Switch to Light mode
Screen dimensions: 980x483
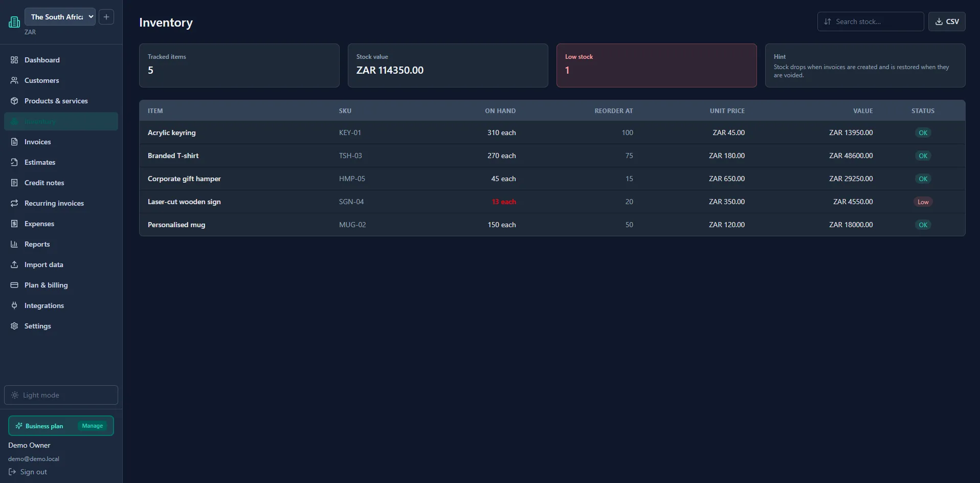pyautogui.click(x=61, y=395)
